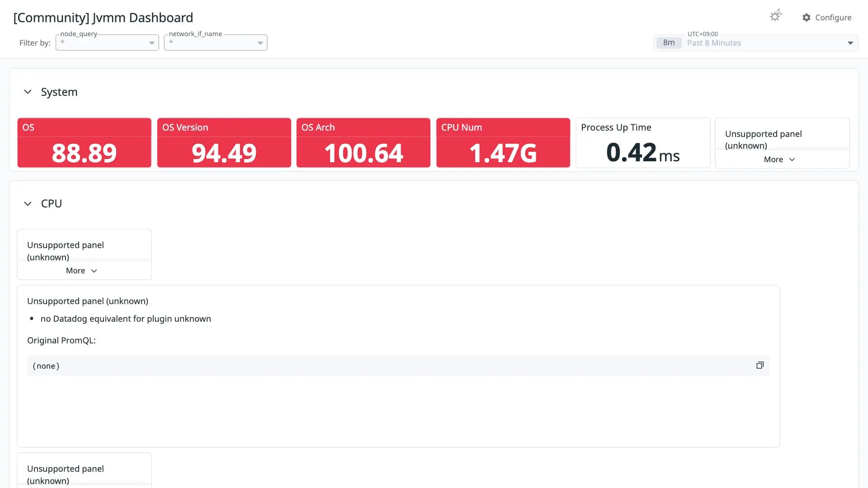Click the (none) PromQL code block

(x=398, y=366)
